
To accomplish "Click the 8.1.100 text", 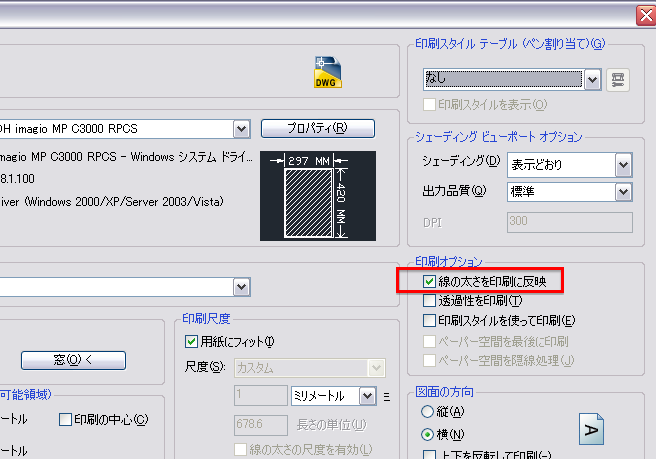I will [17, 179].
